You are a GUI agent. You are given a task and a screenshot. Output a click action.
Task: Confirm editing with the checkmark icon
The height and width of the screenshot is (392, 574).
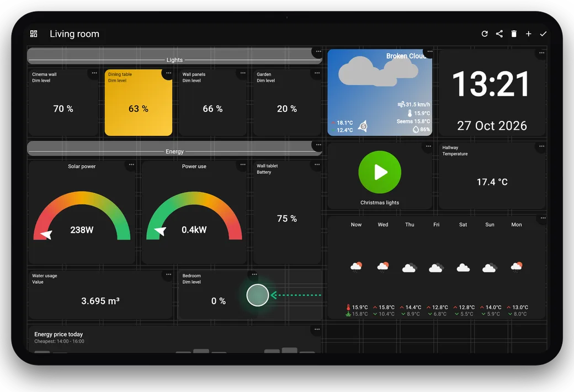(x=543, y=34)
